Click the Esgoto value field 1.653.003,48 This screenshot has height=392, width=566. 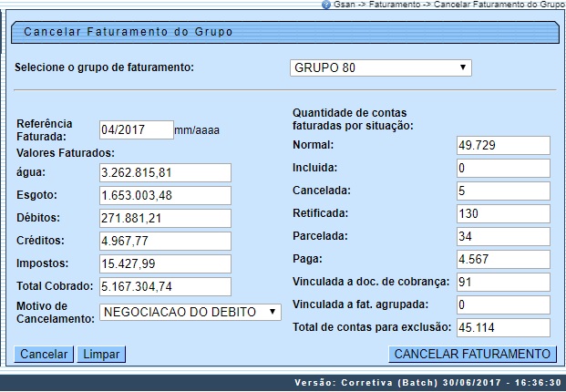(165, 195)
